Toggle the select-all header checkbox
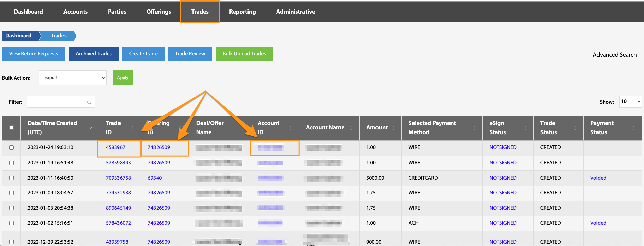The height and width of the screenshot is (246, 644). (x=12, y=128)
